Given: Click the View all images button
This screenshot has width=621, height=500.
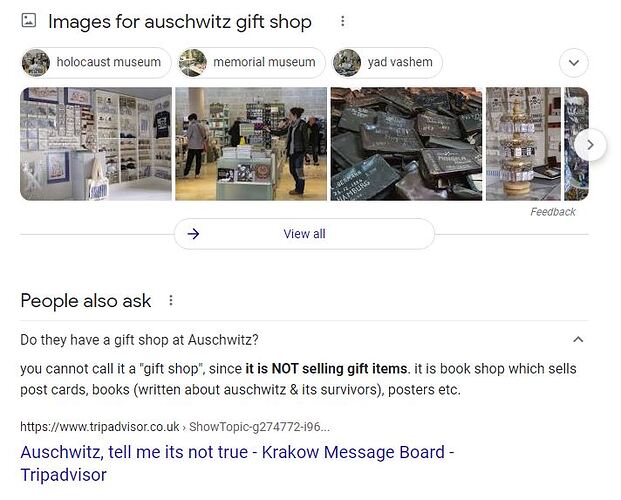Looking at the screenshot, I should [304, 234].
